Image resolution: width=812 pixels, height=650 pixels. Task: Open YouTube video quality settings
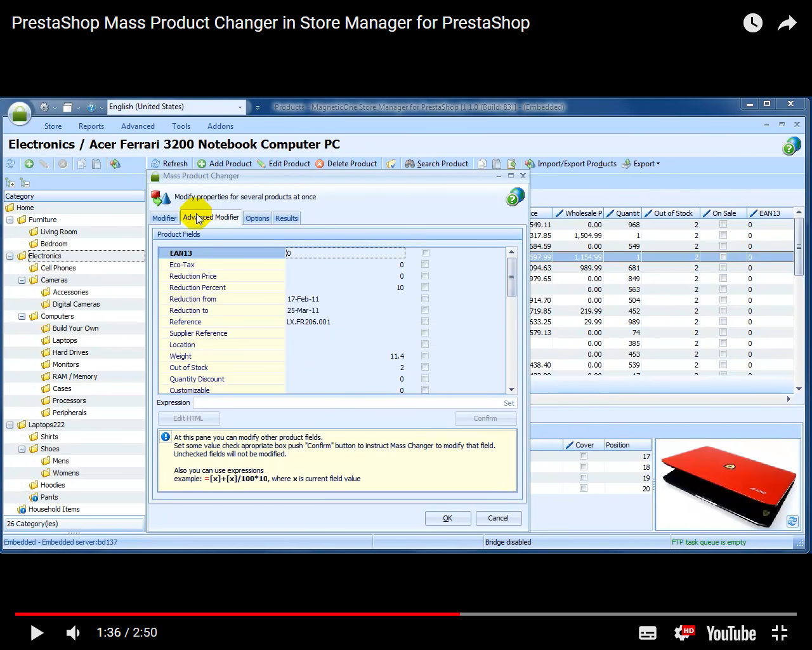[684, 632]
